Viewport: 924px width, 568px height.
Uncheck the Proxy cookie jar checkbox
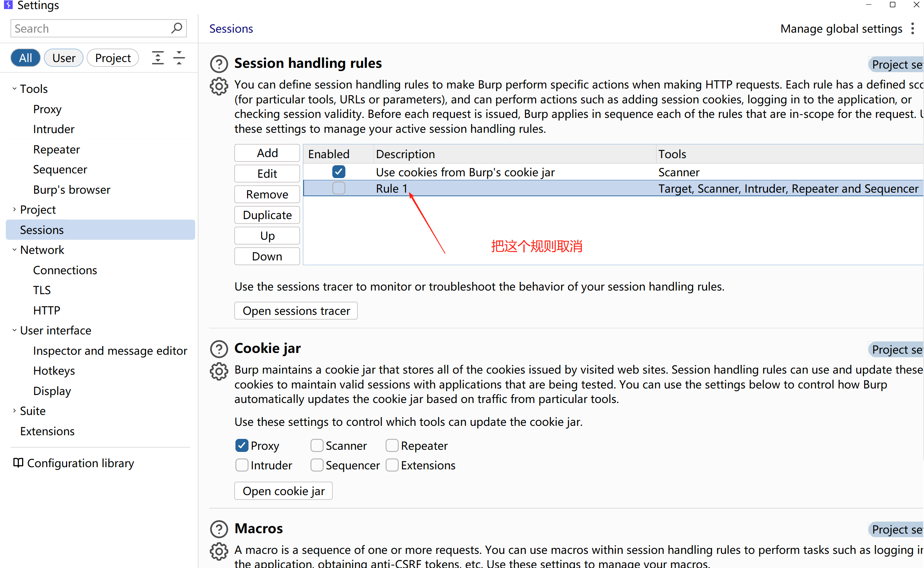(242, 445)
